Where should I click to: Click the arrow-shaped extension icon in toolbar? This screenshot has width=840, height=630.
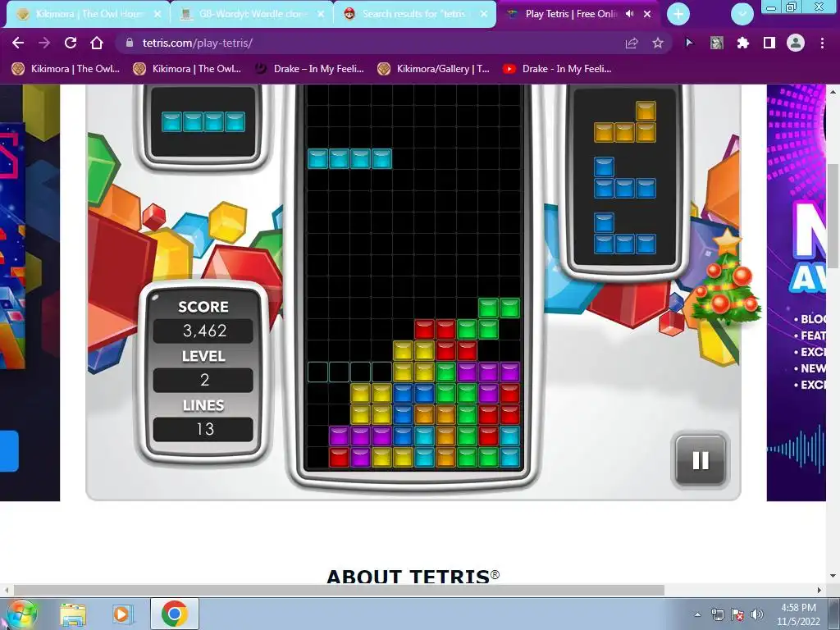click(x=689, y=43)
